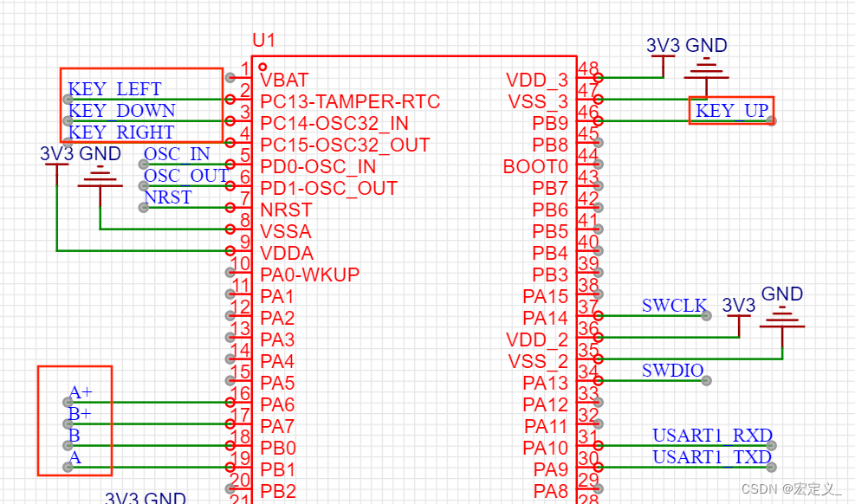
Task: Click the OSC_IN net label
Action: (176, 154)
